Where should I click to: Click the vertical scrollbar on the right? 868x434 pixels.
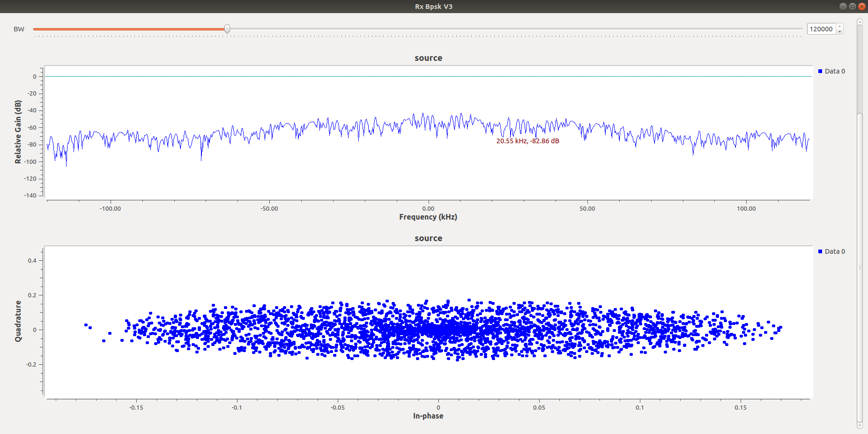(x=860, y=223)
